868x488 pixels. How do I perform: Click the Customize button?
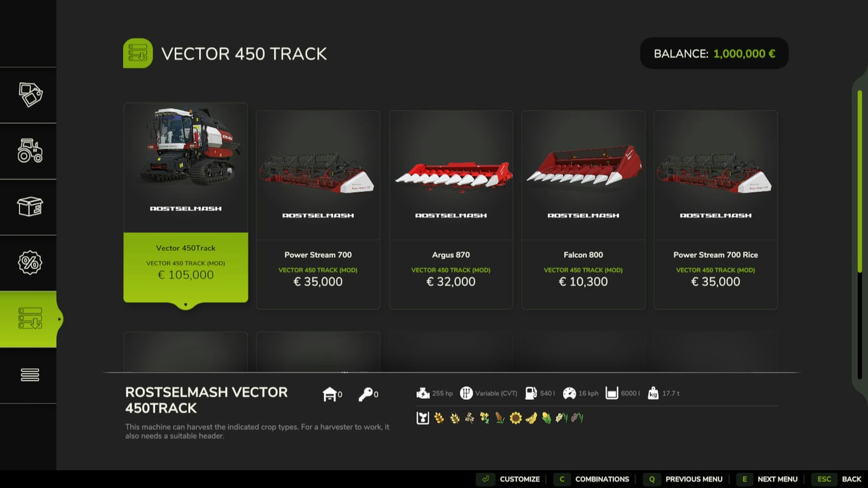click(509, 479)
